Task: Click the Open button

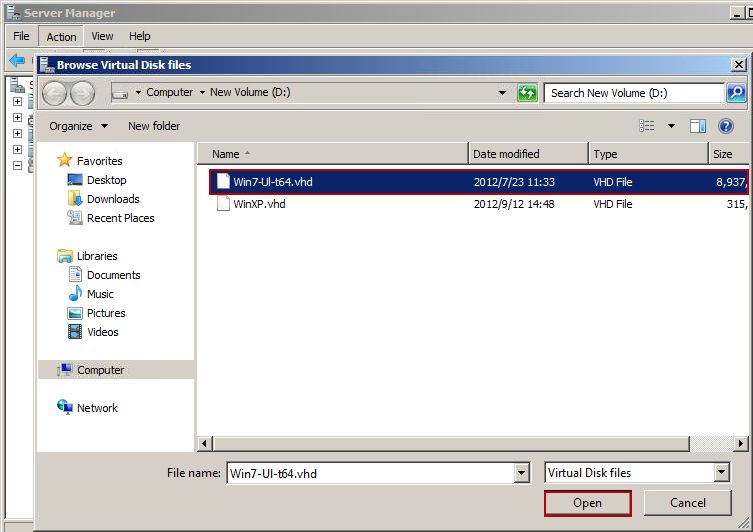Action: tap(587, 503)
